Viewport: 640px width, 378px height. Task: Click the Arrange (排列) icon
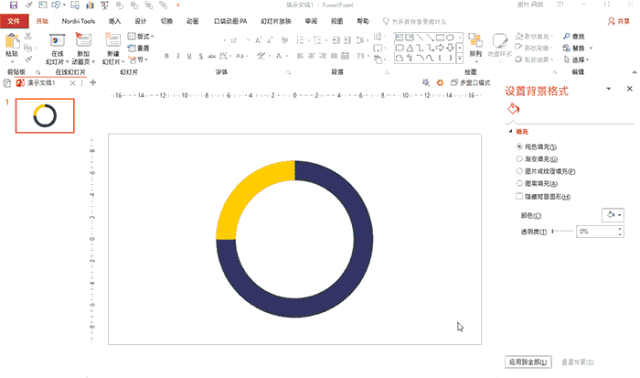[x=475, y=41]
